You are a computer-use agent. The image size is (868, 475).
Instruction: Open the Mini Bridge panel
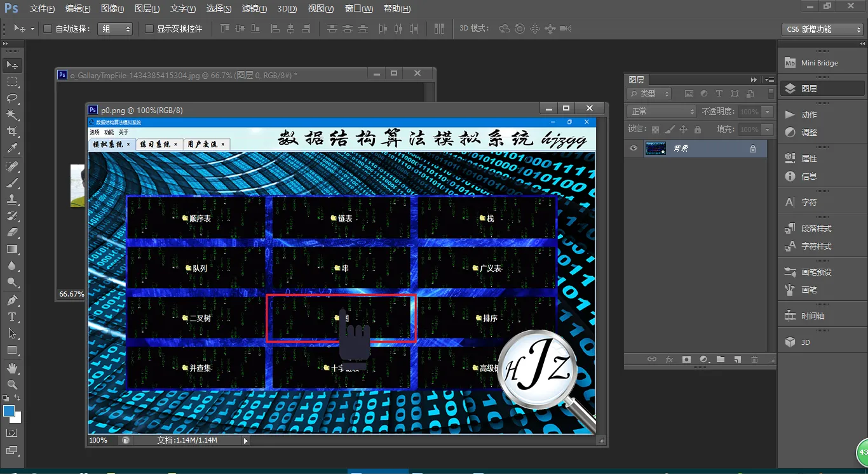pyautogui.click(x=823, y=63)
